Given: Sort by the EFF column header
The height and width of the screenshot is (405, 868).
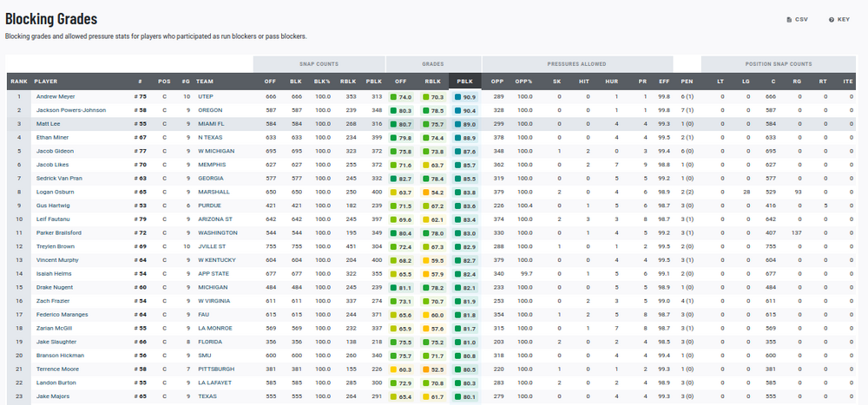Looking at the screenshot, I should click(664, 82).
